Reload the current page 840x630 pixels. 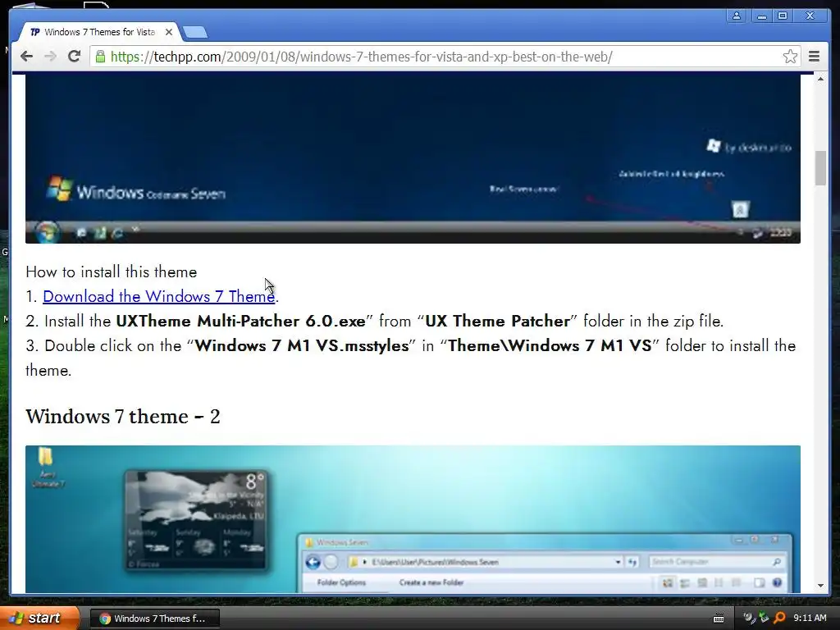74,57
